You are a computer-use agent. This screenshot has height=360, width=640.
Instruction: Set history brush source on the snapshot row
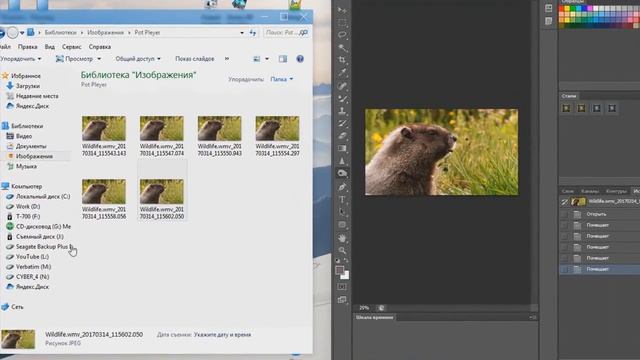tap(564, 202)
